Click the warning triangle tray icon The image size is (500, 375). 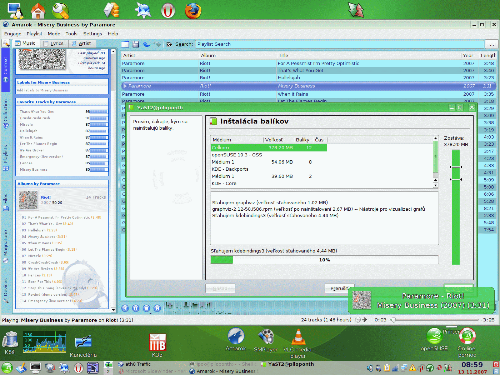[412, 368]
